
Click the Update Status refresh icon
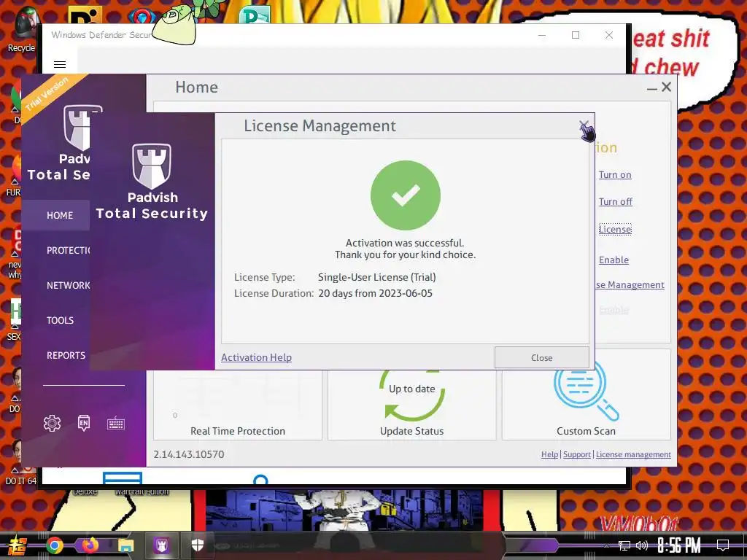coord(412,395)
